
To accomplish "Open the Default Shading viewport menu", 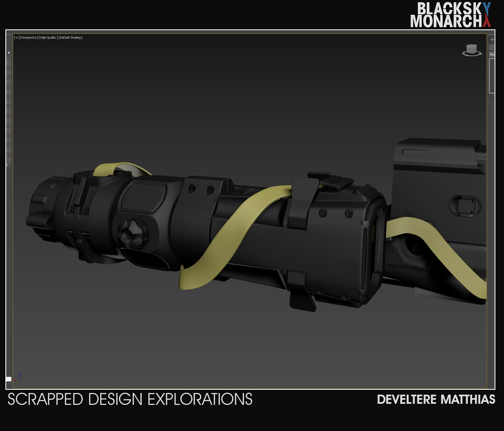I will tap(71, 37).
